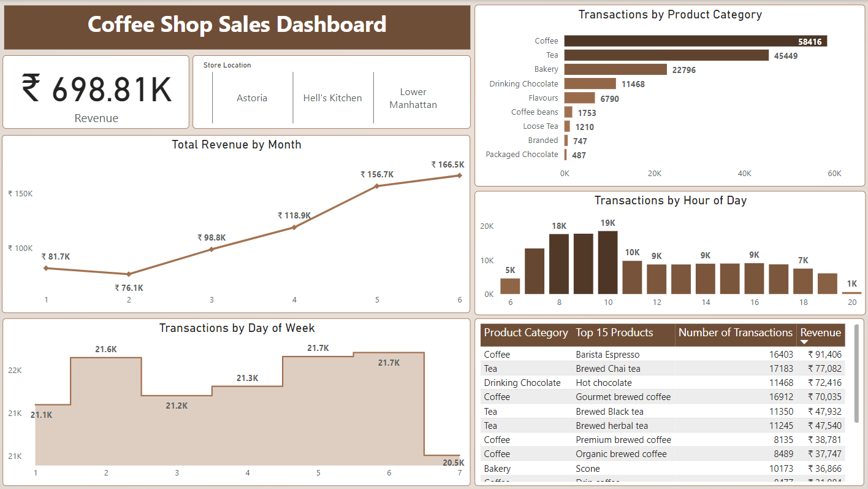Click the Tea bar showing 45449
This screenshot has width=868, height=489.
666,55
